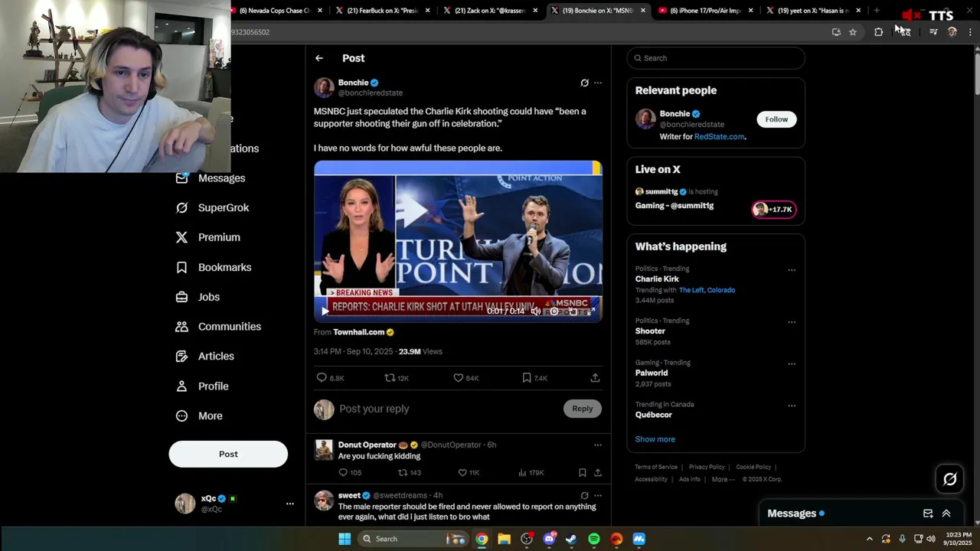
Task: Open Communities in the sidebar
Action: coord(218,327)
